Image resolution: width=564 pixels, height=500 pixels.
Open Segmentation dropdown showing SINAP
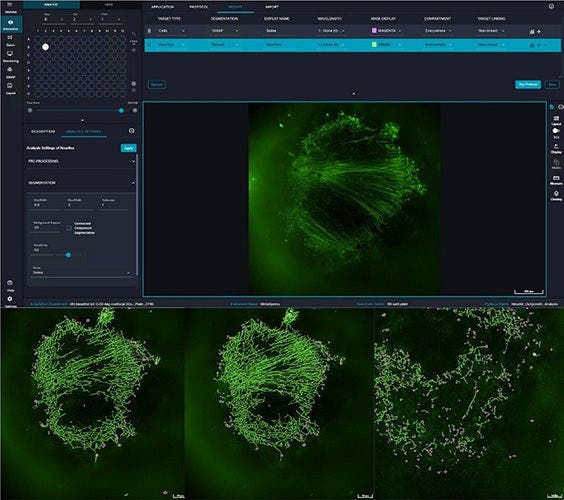(x=225, y=31)
